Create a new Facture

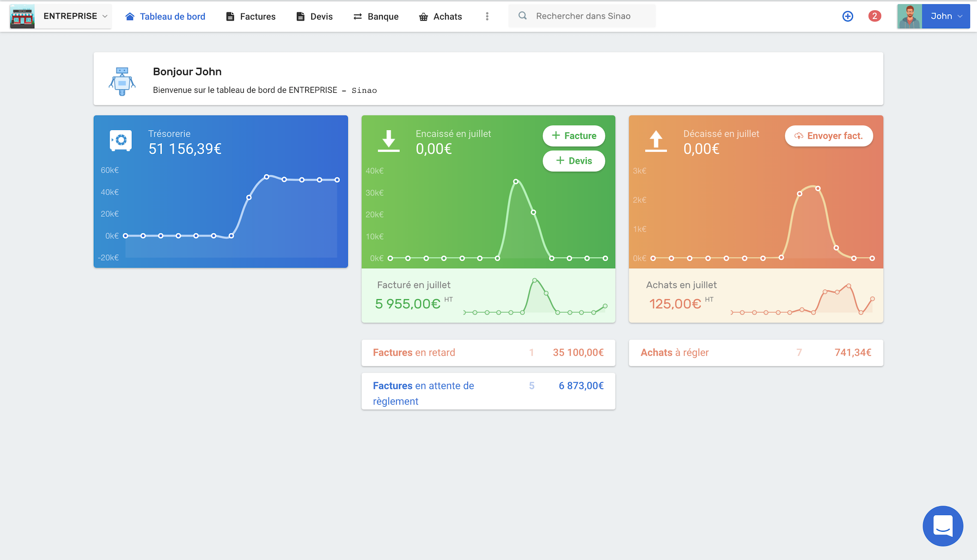[x=574, y=136]
